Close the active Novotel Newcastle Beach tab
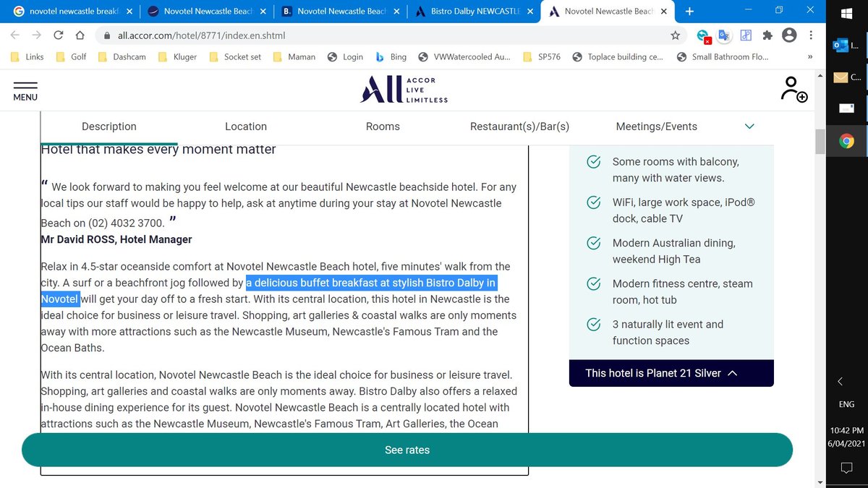Viewport: 868px width, 488px height. pos(664,12)
